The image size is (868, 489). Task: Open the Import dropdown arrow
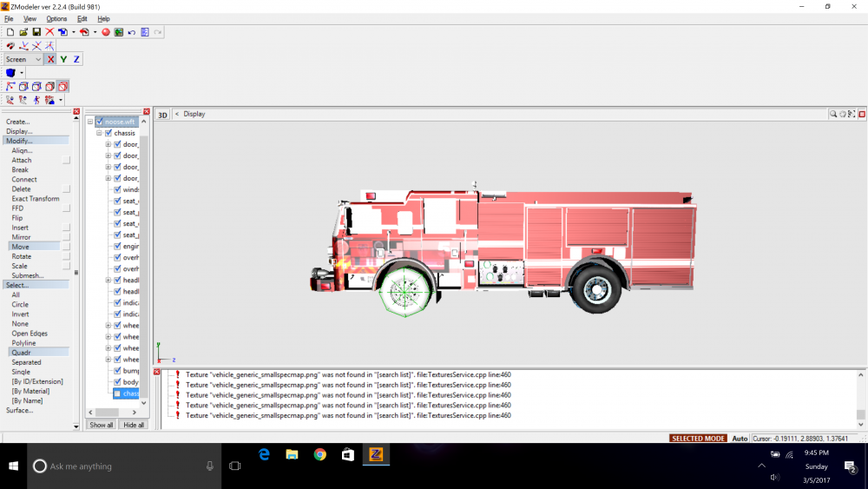73,32
